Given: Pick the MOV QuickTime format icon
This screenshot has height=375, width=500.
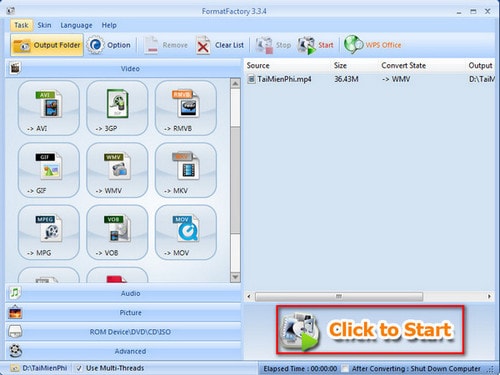Looking at the screenshot, I should 186,232.
